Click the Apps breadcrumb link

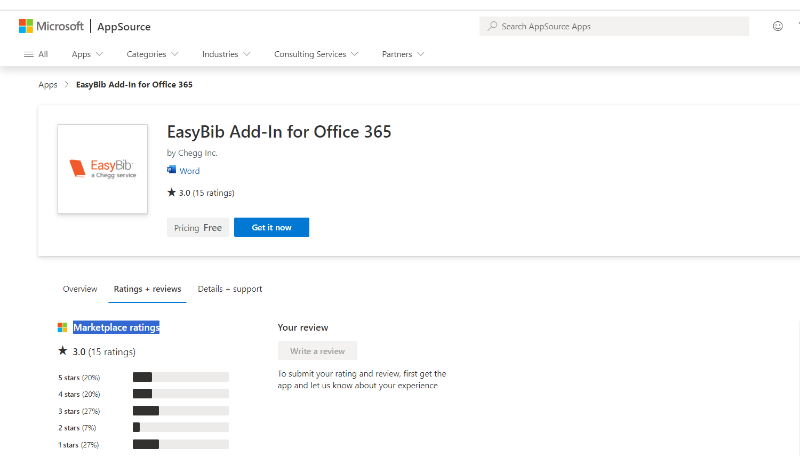pos(48,85)
